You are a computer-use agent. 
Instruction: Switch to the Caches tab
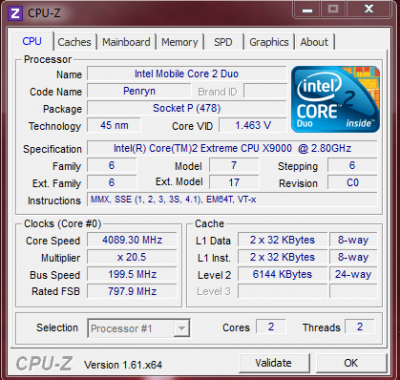(x=74, y=42)
